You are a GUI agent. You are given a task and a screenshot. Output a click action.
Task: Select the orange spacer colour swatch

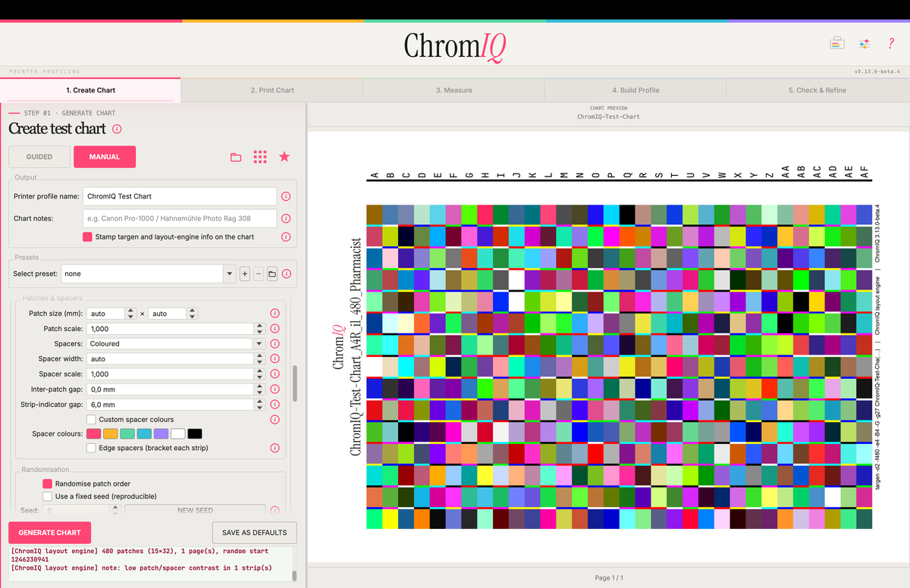111,433
